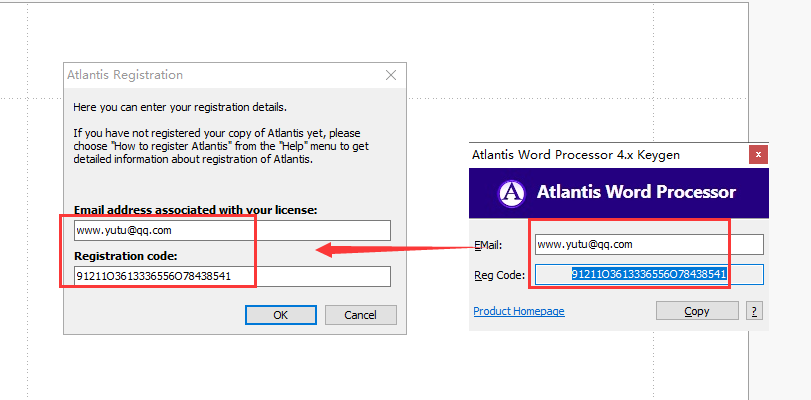Select the EMail field in the keygen
811x400 pixels.
coord(648,244)
